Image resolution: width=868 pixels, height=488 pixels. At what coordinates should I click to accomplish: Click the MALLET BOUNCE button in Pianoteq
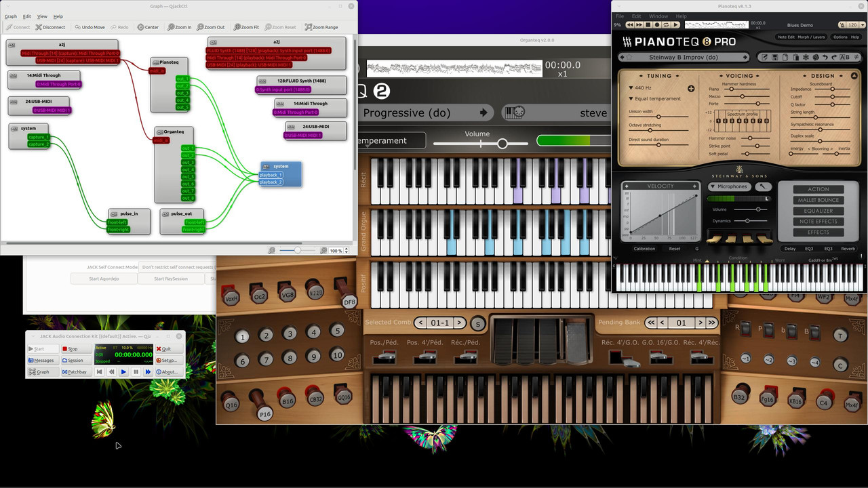[818, 200]
